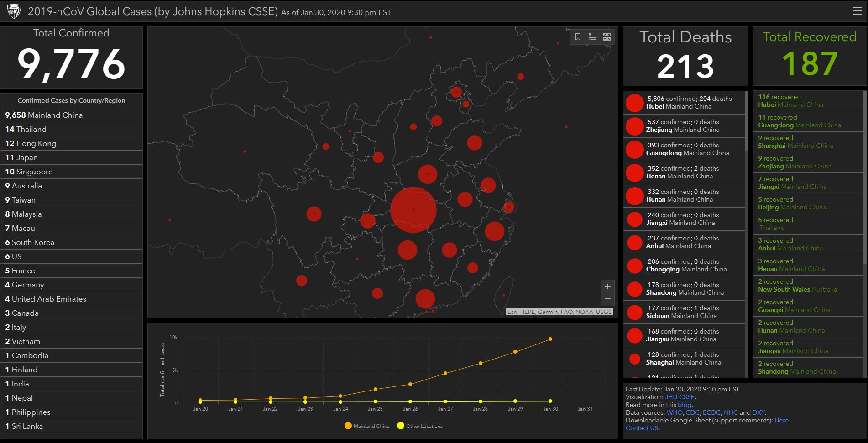Select 8 Malaysia row
Viewport: 868px width, 443px height.
(x=71, y=214)
